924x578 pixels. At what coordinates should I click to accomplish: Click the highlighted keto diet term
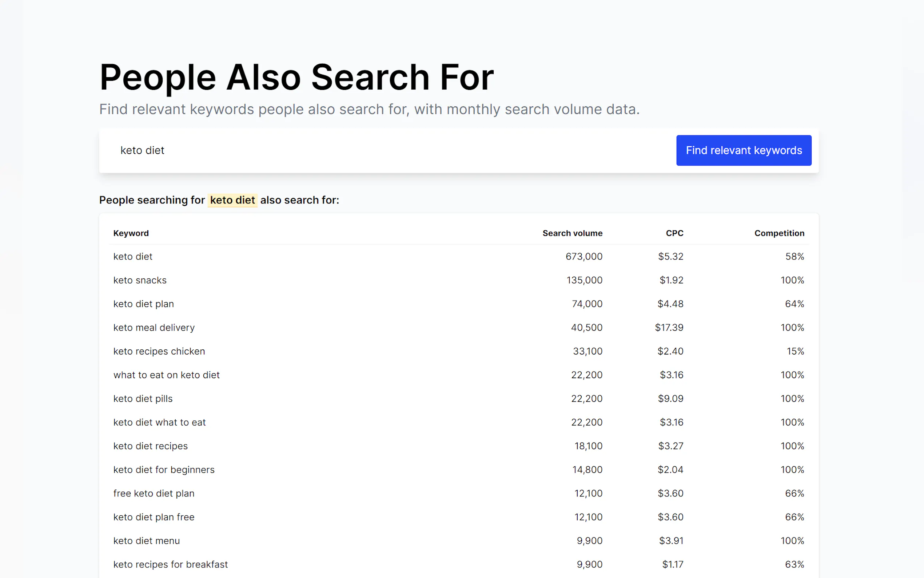(232, 200)
